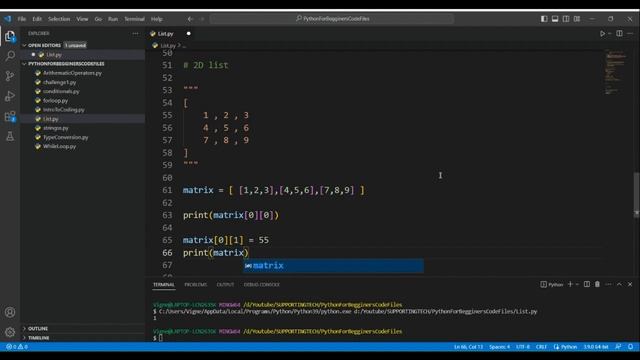Create a new terminal with the plus icon
640x360 pixels.
pyautogui.click(x=570, y=284)
